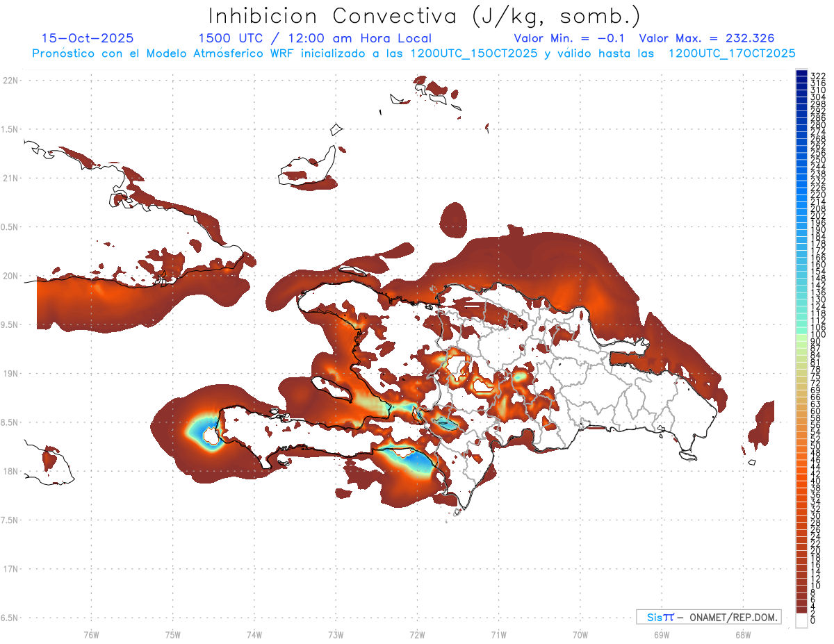Click the ONAMET/REP.DOM. attribution label
The image size is (834, 644).
point(733,617)
